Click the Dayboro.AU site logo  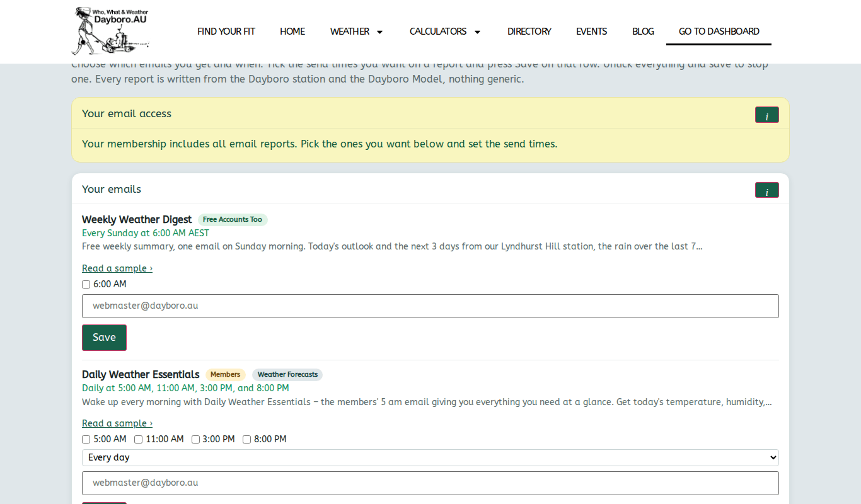click(x=110, y=31)
